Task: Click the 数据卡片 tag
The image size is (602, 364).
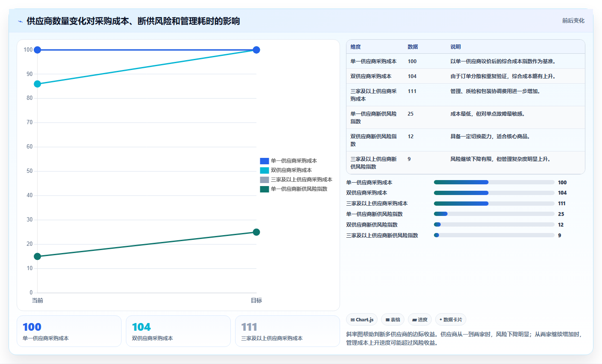Action: click(x=451, y=320)
